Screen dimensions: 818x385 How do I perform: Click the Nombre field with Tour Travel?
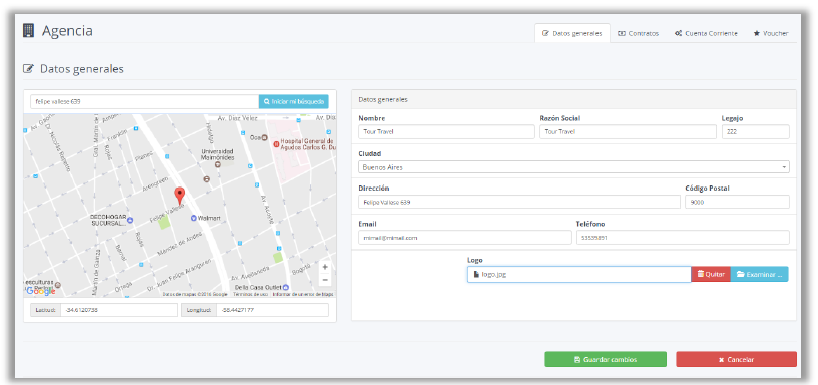(446, 131)
